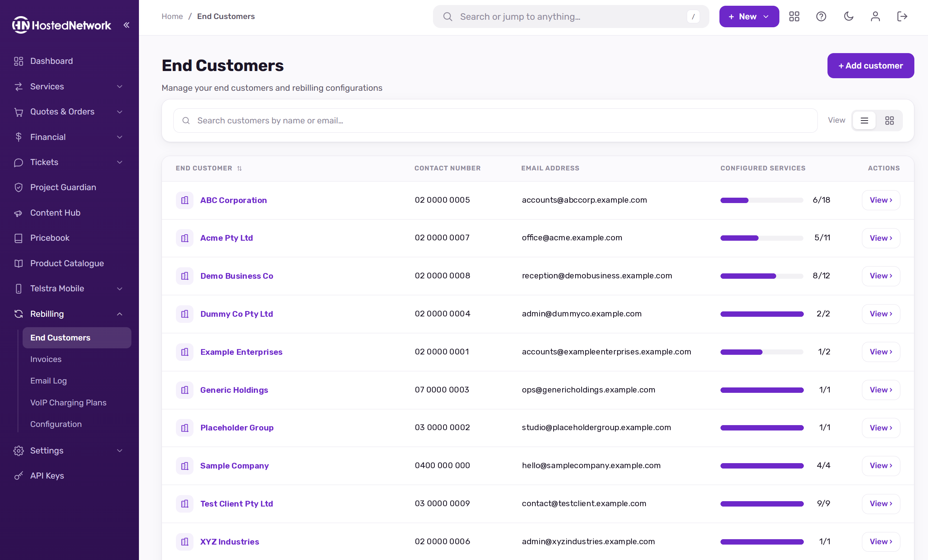This screenshot has height=560, width=928.
Task: Click the Product Catalogue book icon
Action: pyautogui.click(x=18, y=263)
